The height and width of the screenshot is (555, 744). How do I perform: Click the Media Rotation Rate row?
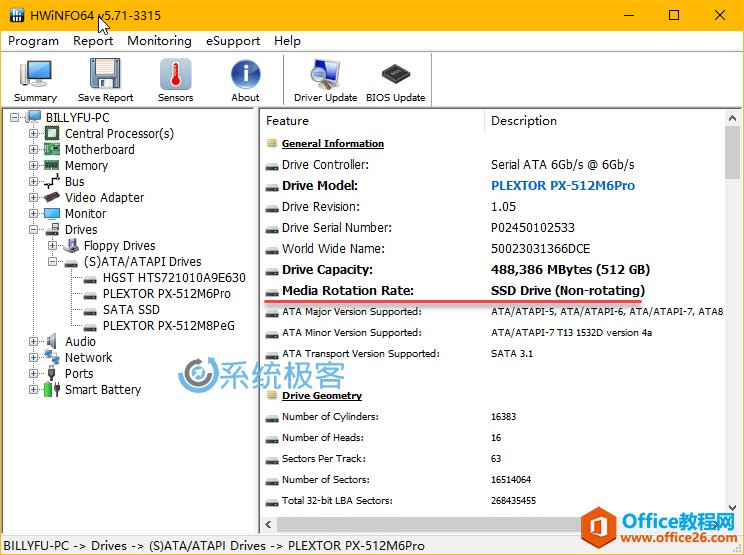click(x=493, y=290)
